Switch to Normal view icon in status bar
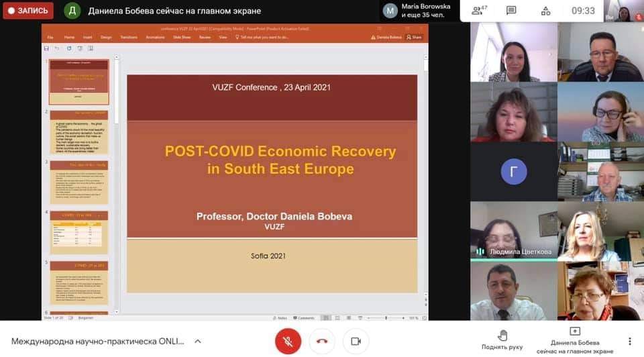Viewport: 644px width, 357px height. pyautogui.click(x=326, y=318)
